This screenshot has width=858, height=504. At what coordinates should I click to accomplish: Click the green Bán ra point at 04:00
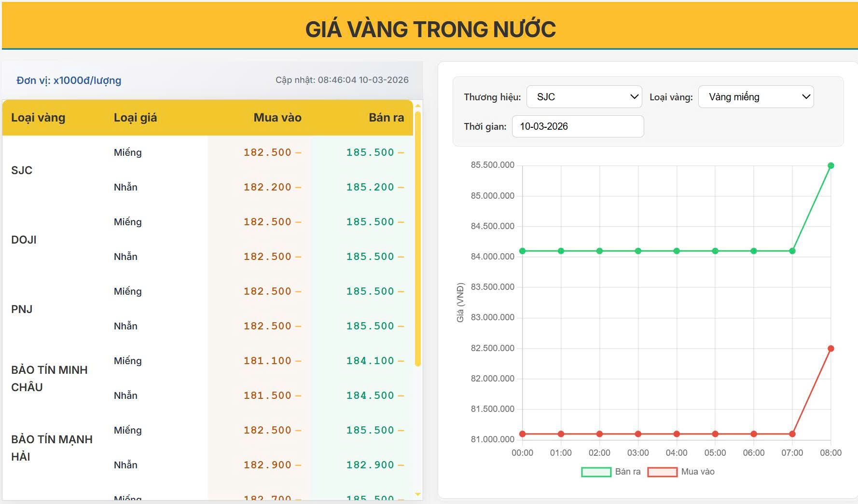coord(677,251)
